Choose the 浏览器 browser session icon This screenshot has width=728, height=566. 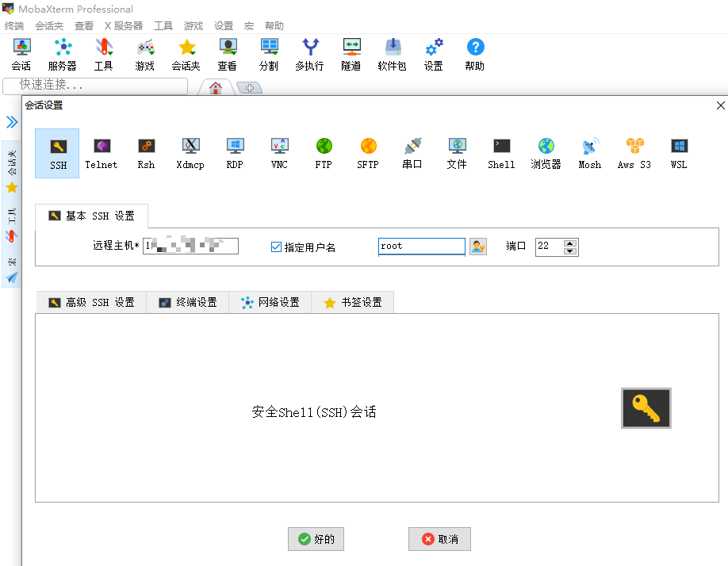pyautogui.click(x=546, y=153)
